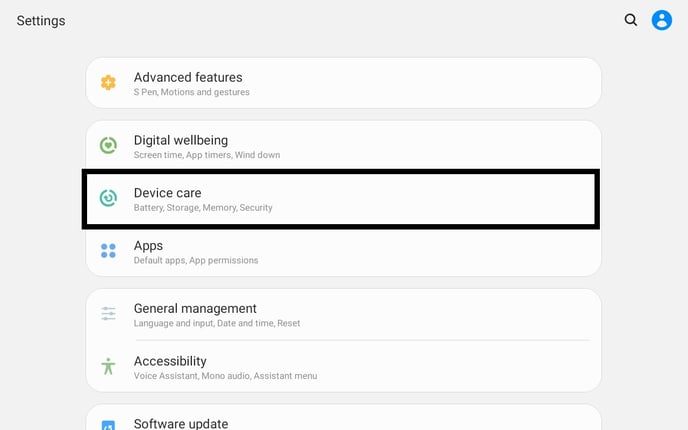This screenshot has width=688, height=430.
Task: Tap the Apps four-dots icon
Action: pos(108,251)
